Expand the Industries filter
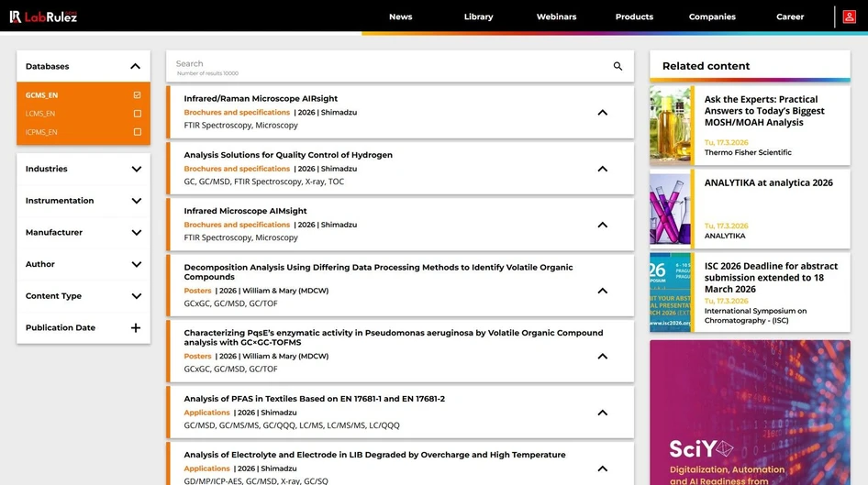The image size is (868, 485). click(136, 169)
